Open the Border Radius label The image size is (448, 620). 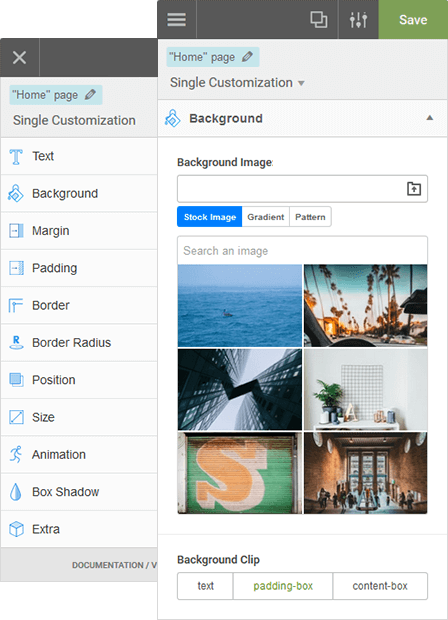[72, 342]
